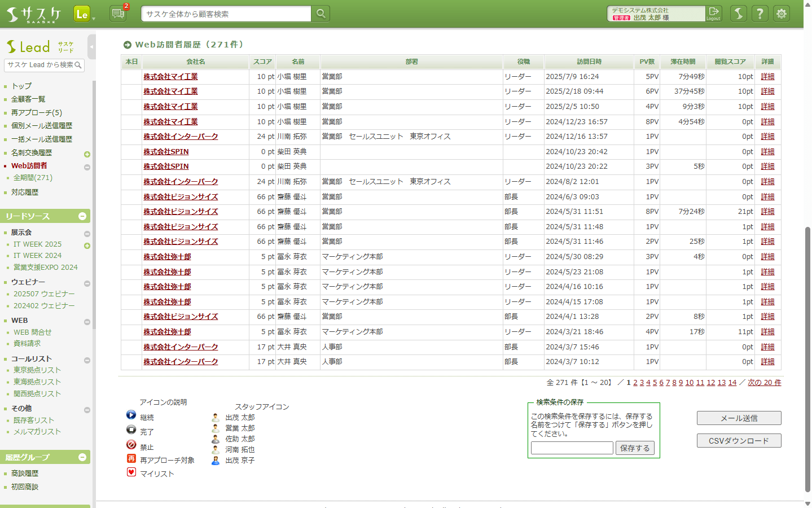Viewport: 812px width, 508px height.
Task: Click the Saaske logo at top left
Action: point(34,14)
